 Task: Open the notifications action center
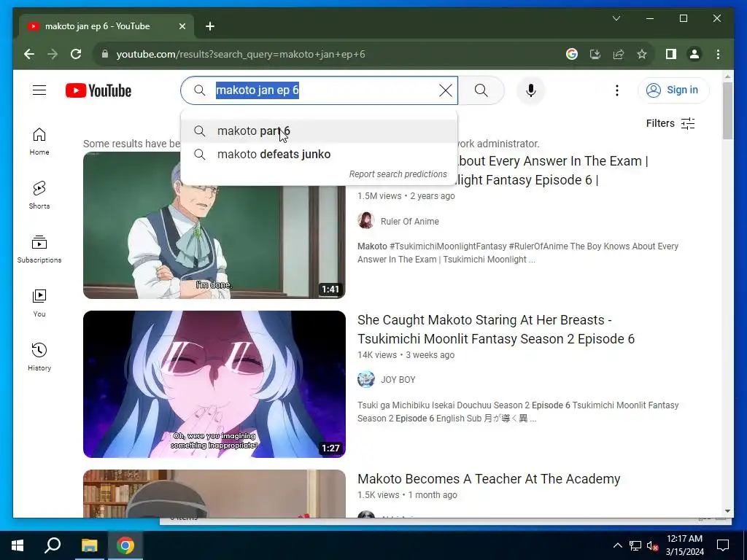[x=723, y=545]
